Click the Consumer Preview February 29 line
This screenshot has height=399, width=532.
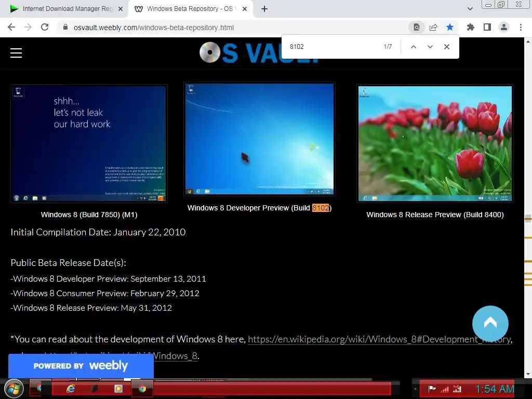(105, 294)
